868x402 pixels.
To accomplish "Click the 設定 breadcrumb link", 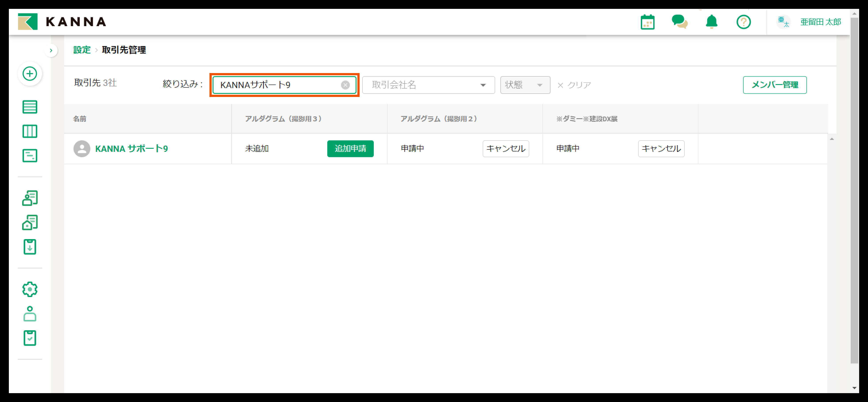I will [x=82, y=50].
